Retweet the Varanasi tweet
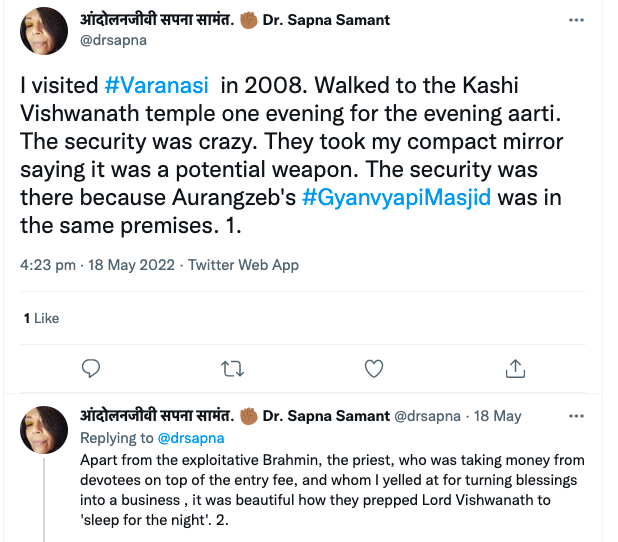Screen dimensions: 618x542 click(233, 368)
